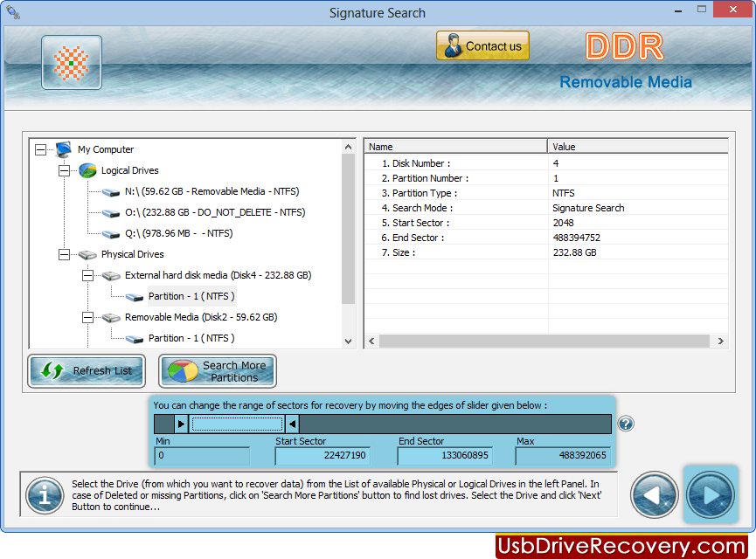756x559 pixels.
Task: Click the '2. Partition Number :' row
Action: coord(546,178)
